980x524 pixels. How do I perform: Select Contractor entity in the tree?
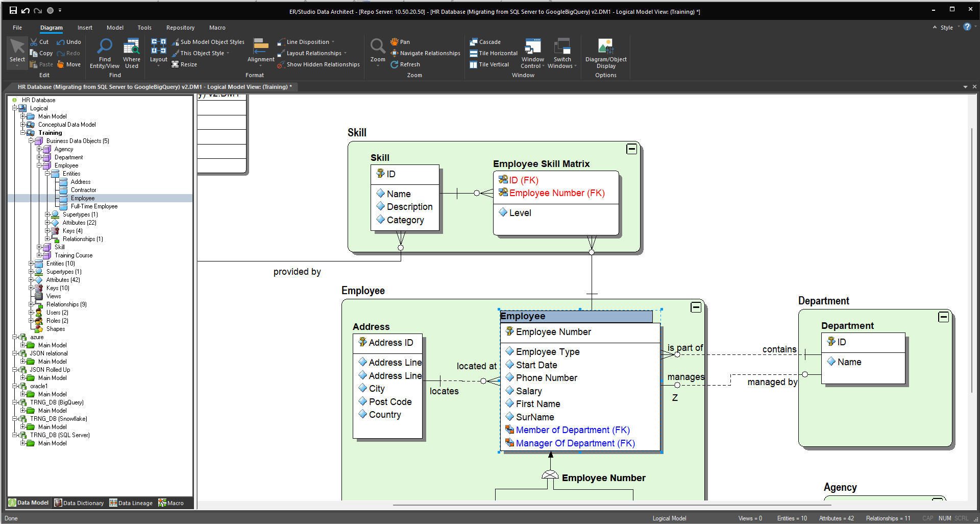point(83,190)
